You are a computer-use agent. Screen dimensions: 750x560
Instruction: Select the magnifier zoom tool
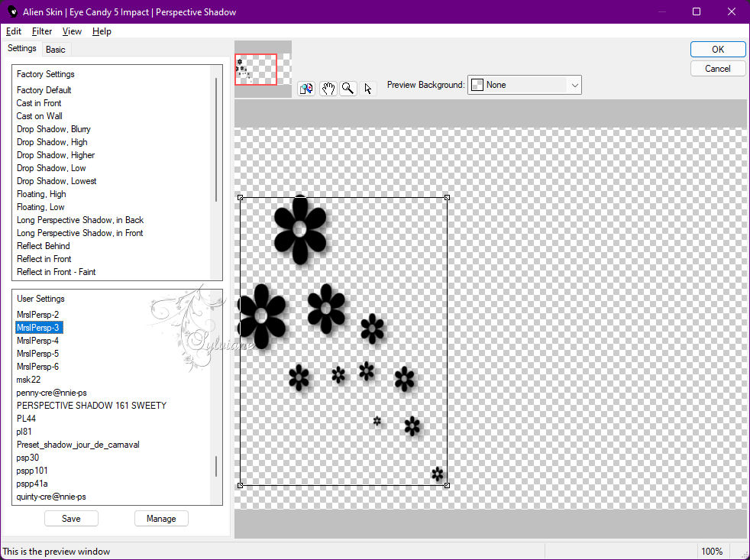pyautogui.click(x=348, y=89)
